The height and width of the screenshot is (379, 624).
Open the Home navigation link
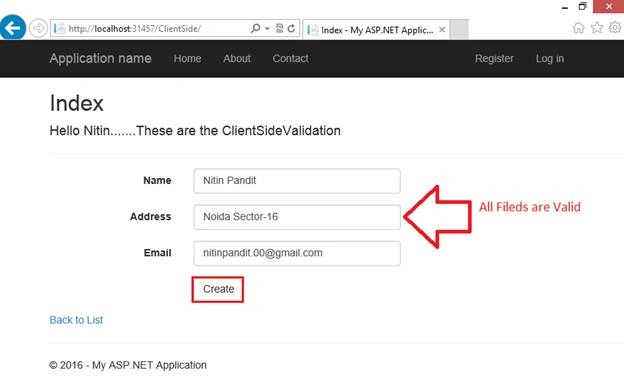coord(187,59)
